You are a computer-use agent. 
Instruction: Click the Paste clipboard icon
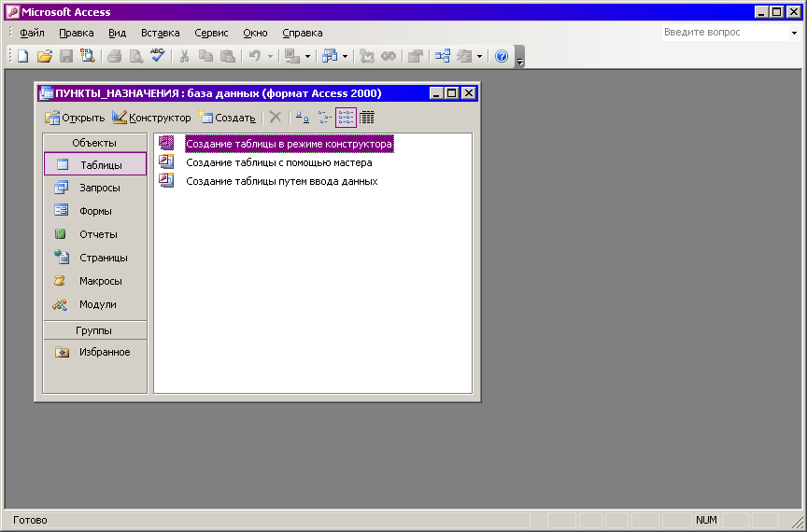pyautogui.click(x=228, y=56)
